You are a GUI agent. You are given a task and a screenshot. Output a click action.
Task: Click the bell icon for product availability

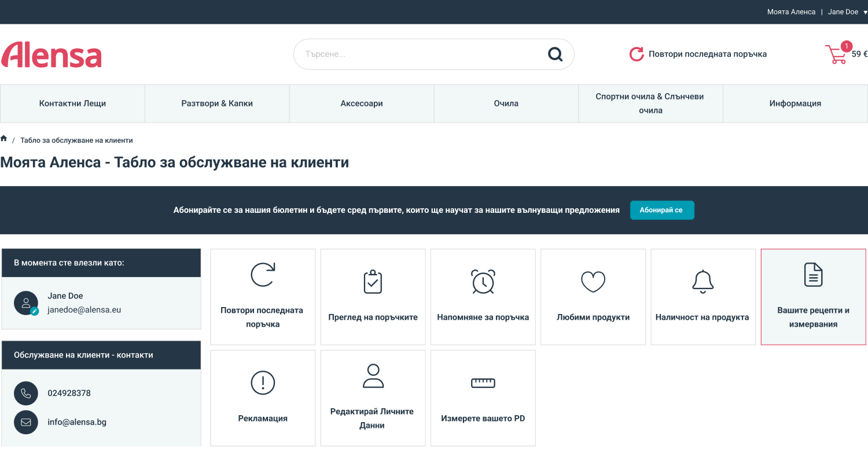[703, 281]
